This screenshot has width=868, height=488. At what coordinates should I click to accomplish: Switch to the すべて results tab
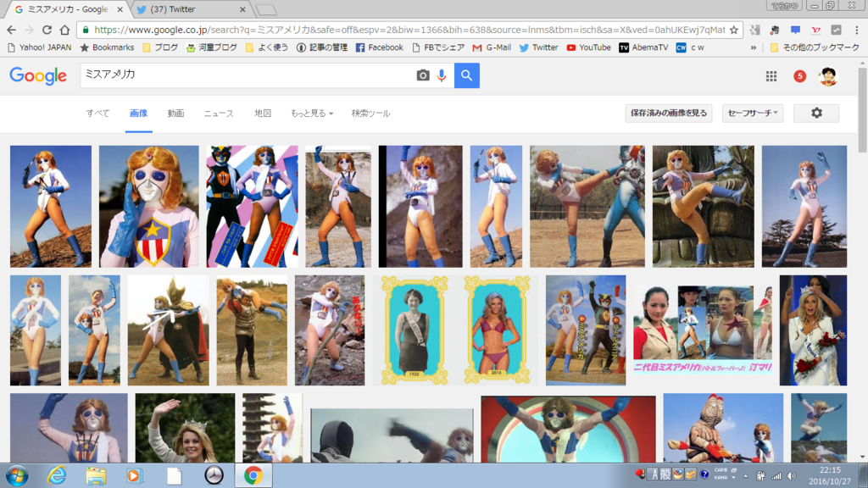click(97, 113)
